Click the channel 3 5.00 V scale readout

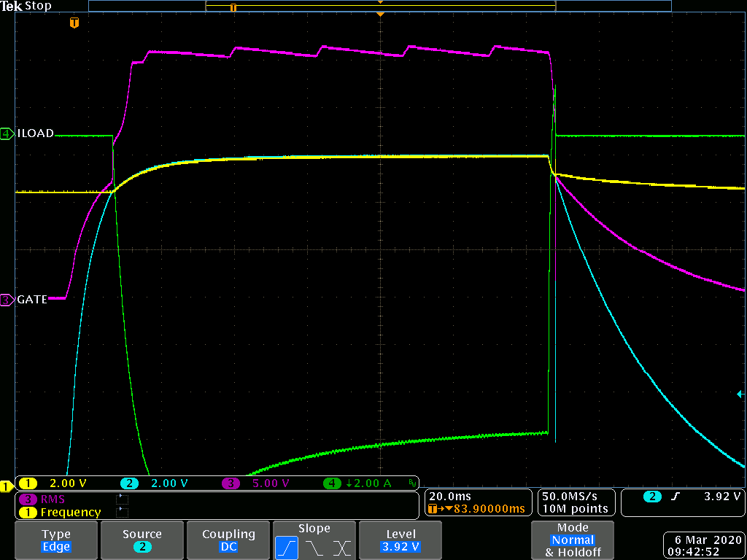(x=271, y=483)
